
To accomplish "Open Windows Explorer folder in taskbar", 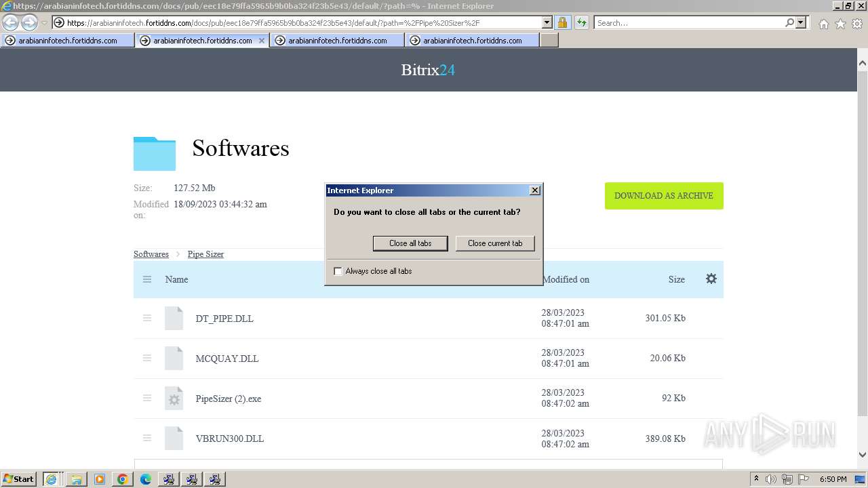I will point(77,479).
